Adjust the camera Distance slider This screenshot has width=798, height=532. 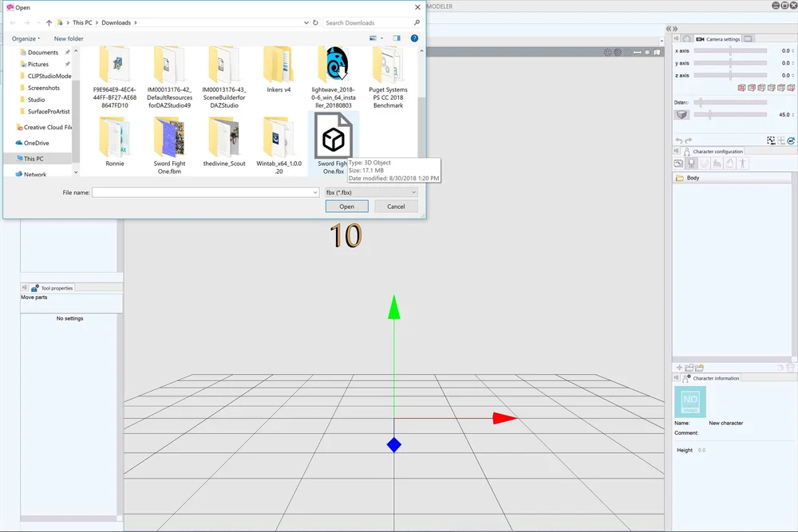point(730,102)
